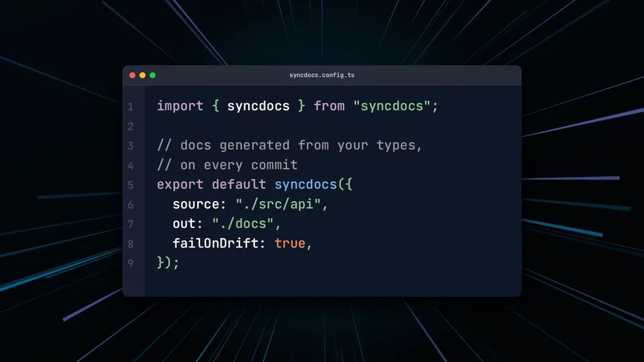Click the red close window dot
The width and height of the screenshot is (644, 362).
pyautogui.click(x=132, y=75)
